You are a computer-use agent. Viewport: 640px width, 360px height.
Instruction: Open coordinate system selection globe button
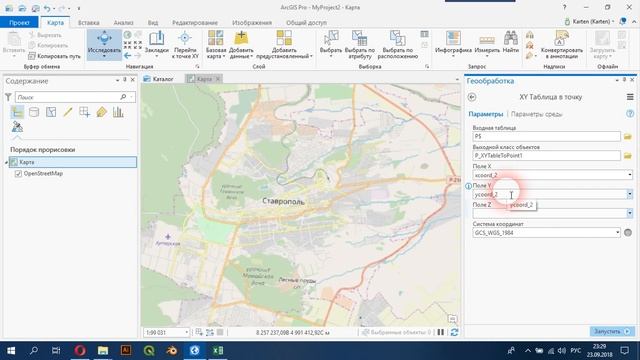628,232
